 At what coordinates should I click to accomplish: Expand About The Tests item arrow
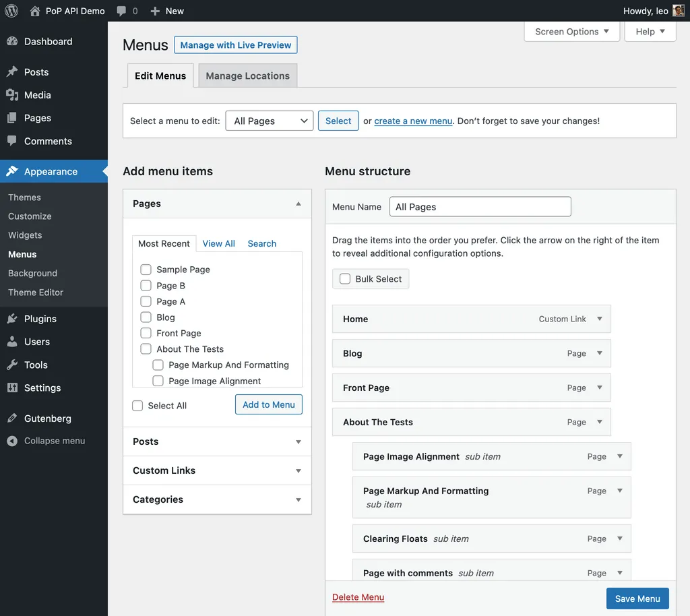[x=599, y=422]
